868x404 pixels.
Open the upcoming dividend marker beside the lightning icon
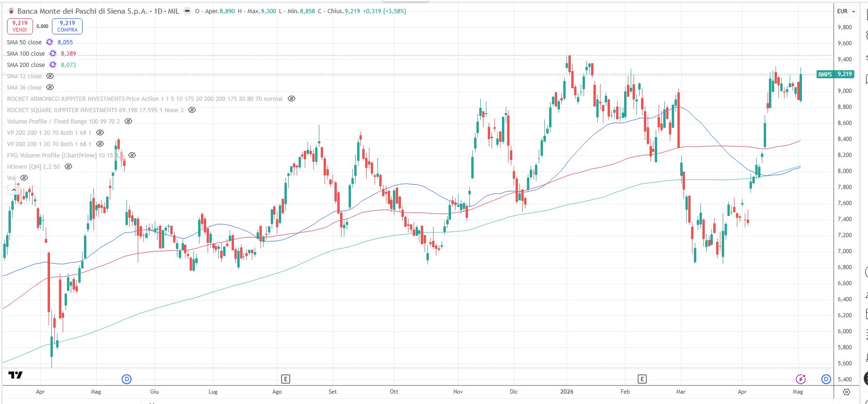point(826,379)
